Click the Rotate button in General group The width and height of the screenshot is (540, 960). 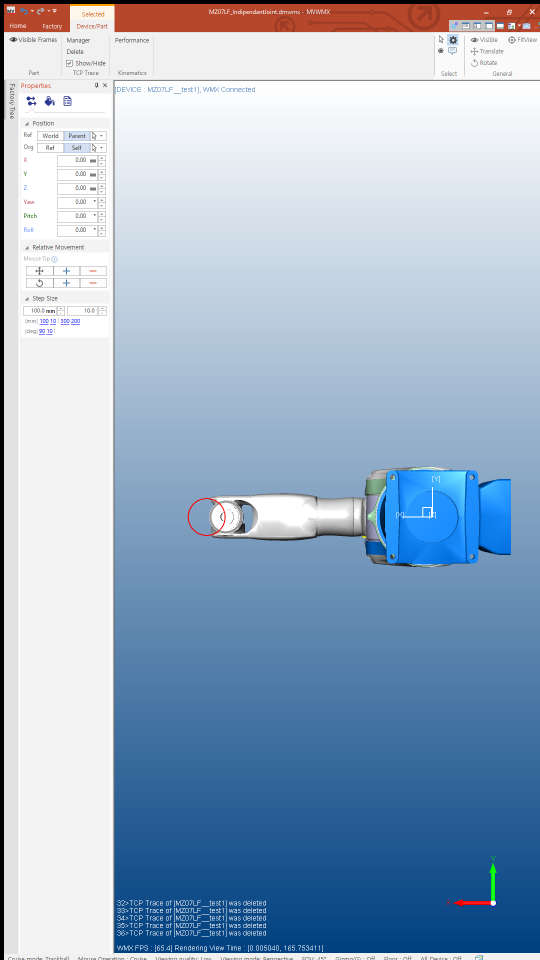[x=484, y=62]
